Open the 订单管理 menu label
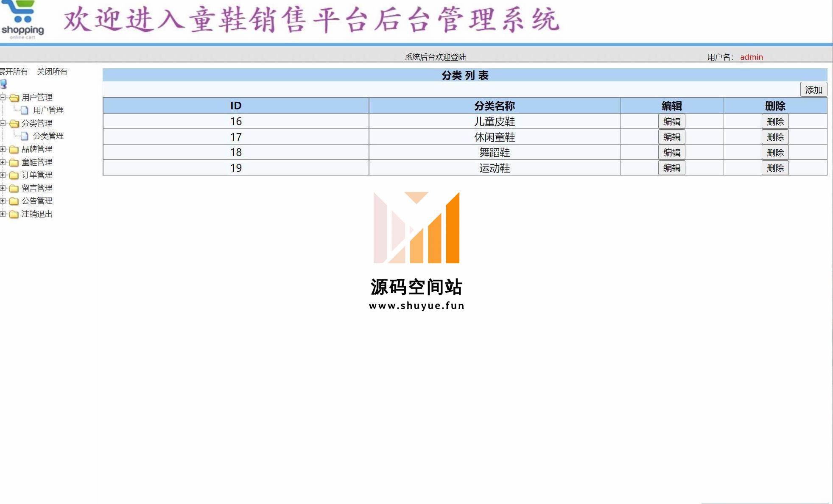The width and height of the screenshot is (833, 504). (37, 175)
